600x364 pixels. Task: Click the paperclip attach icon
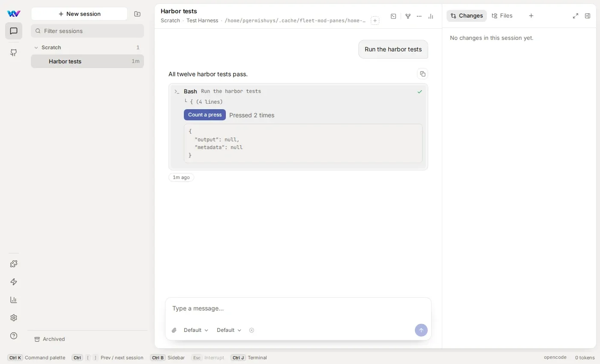coord(174,330)
